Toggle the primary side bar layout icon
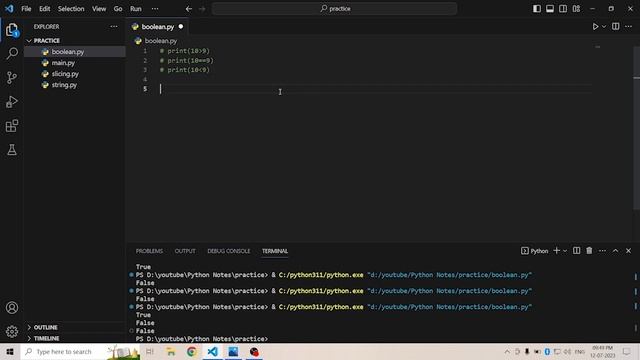Image resolution: width=640 pixels, height=360 pixels. coord(537,9)
